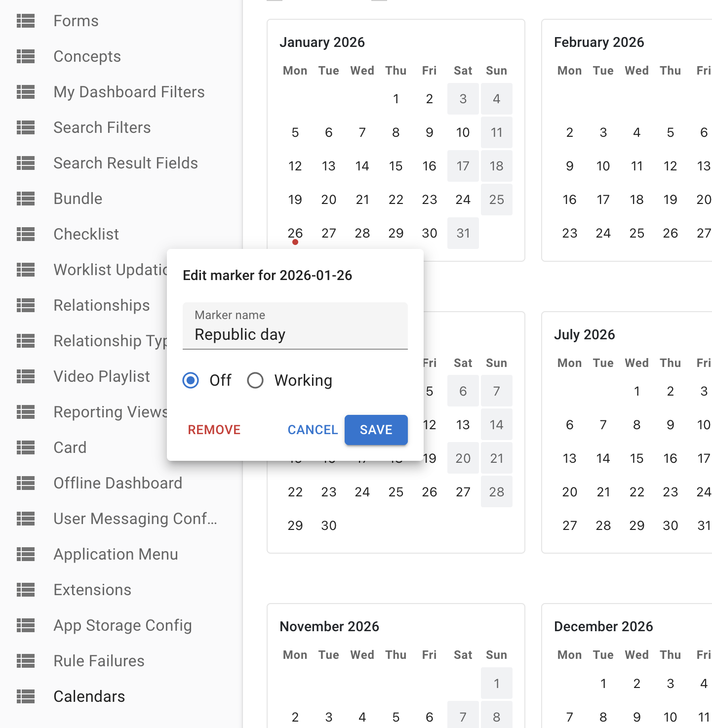Navigate to Search Result Fields
The width and height of the screenshot is (712, 728).
coord(125,163)
